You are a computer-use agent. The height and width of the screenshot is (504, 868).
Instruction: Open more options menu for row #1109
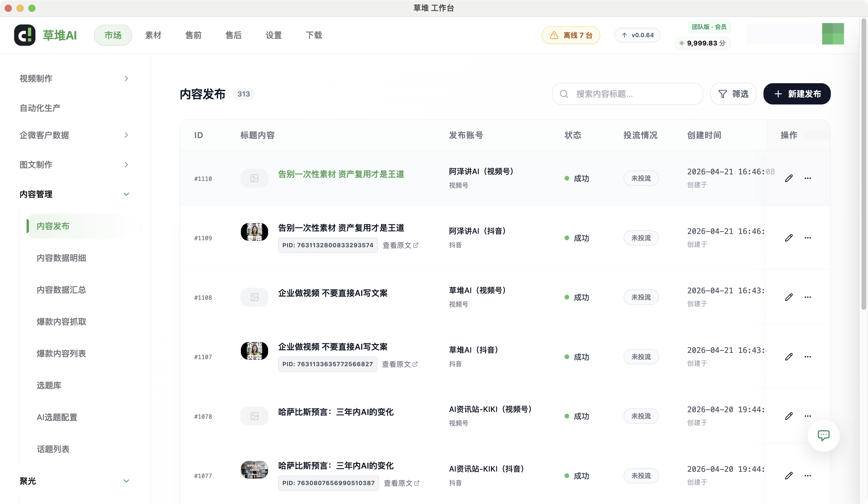pos(808,238)
